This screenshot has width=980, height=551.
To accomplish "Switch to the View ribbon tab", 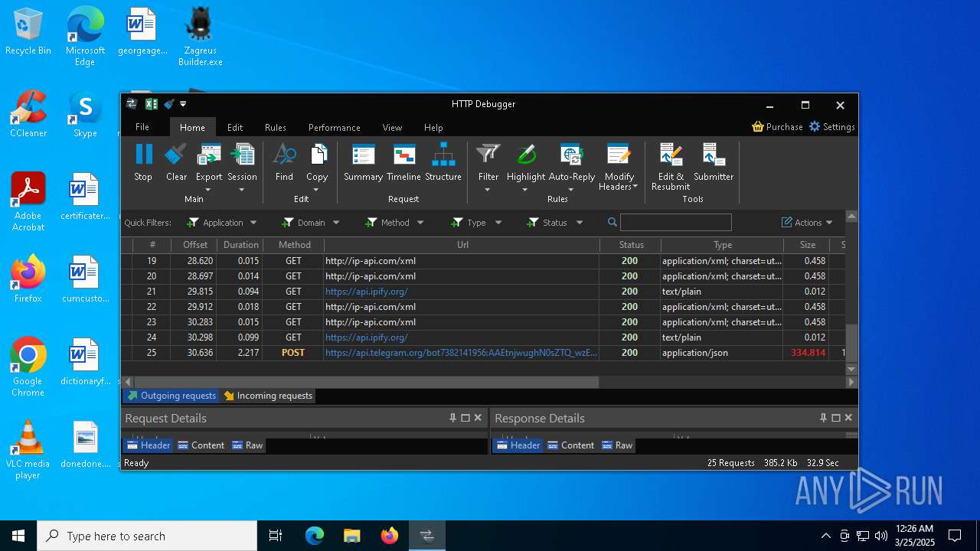I will point(393,128).
